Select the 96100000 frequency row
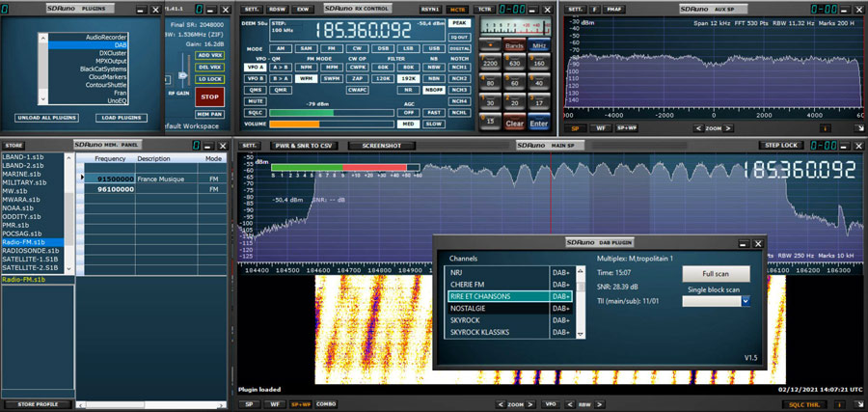 pyautogui.click(x=155, y=189)
